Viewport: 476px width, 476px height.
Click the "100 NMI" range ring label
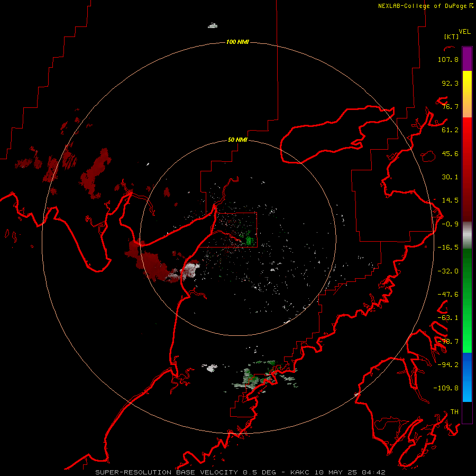237,42
